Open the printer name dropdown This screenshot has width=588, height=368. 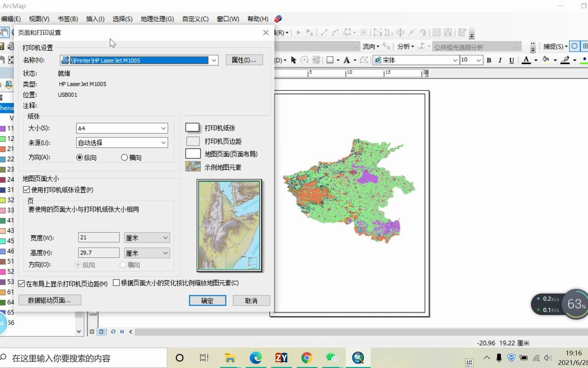click(x=214, y=60)
